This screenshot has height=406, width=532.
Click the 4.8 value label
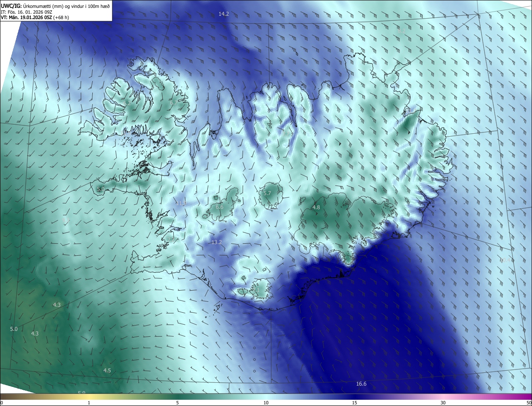coord(316,207)
